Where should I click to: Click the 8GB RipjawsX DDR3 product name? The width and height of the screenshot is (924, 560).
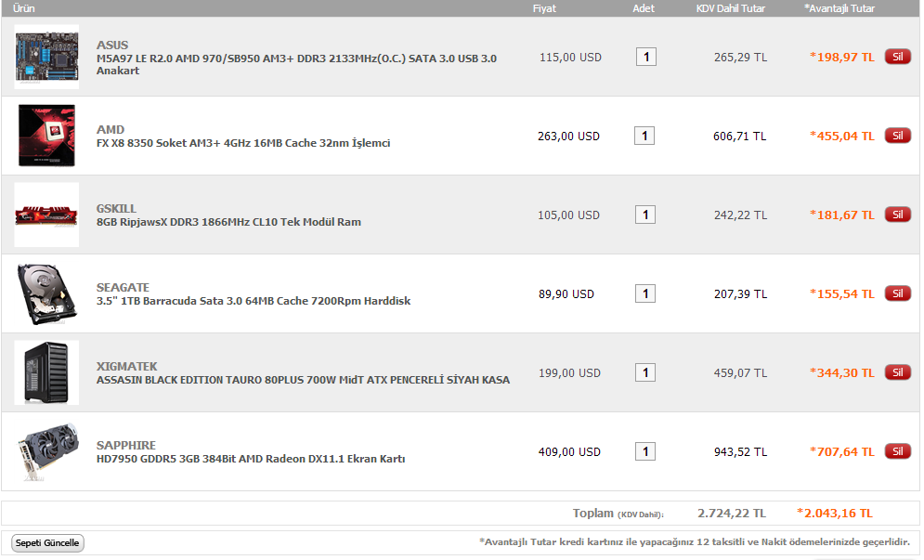(x=228, y=223)
